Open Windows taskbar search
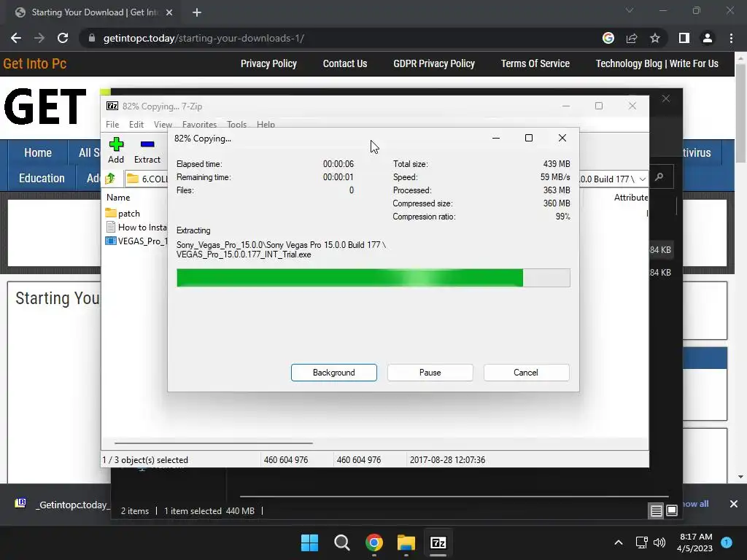747x560 pixels. [x=341, y=542]
